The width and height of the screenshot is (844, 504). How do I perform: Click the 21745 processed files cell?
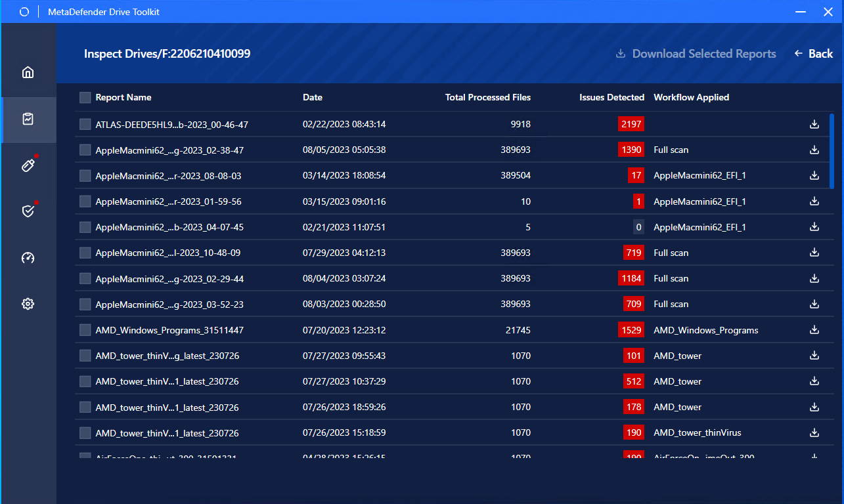518,330
